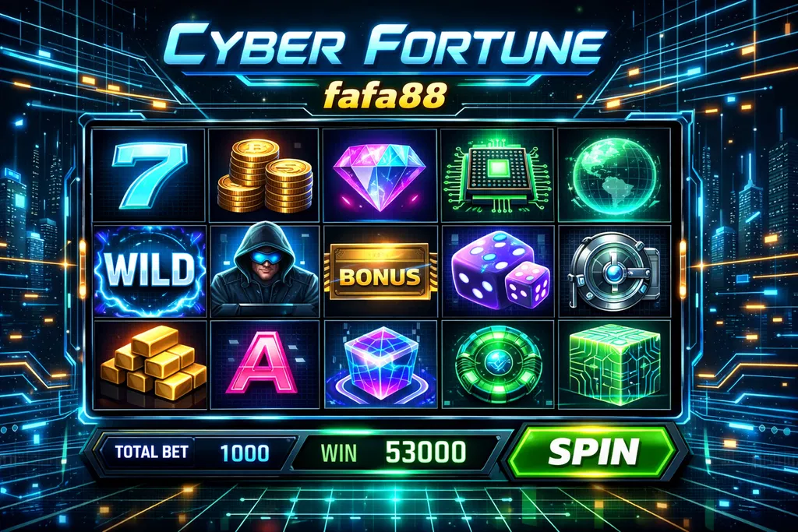Click the glowing purple cube symbol
The width and height of the screenshot is (798, 532).
point(380,365)
